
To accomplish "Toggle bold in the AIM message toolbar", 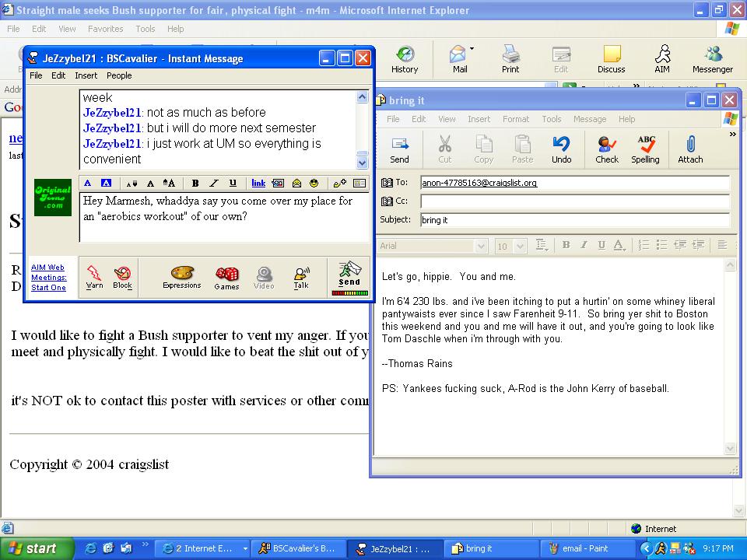I will point(195,184).
